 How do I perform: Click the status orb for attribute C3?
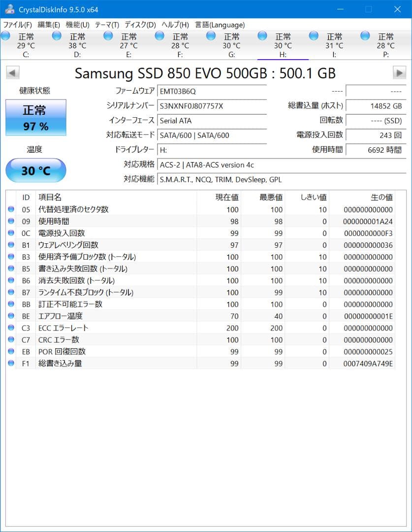[x=11, y=328]
